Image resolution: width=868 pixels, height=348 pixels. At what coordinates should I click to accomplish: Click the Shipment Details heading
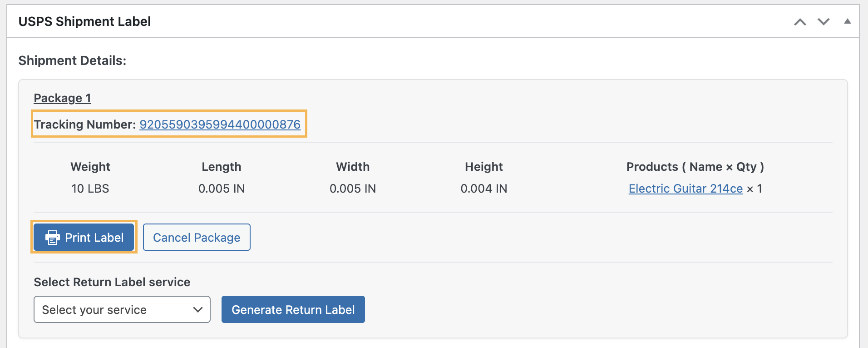coord(71,60)
